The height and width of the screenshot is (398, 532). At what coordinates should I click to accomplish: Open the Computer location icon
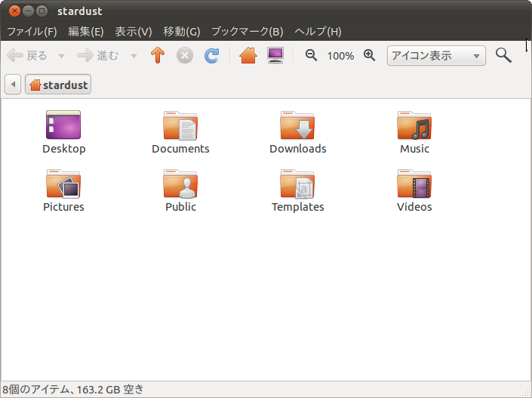tap(275, 55)
